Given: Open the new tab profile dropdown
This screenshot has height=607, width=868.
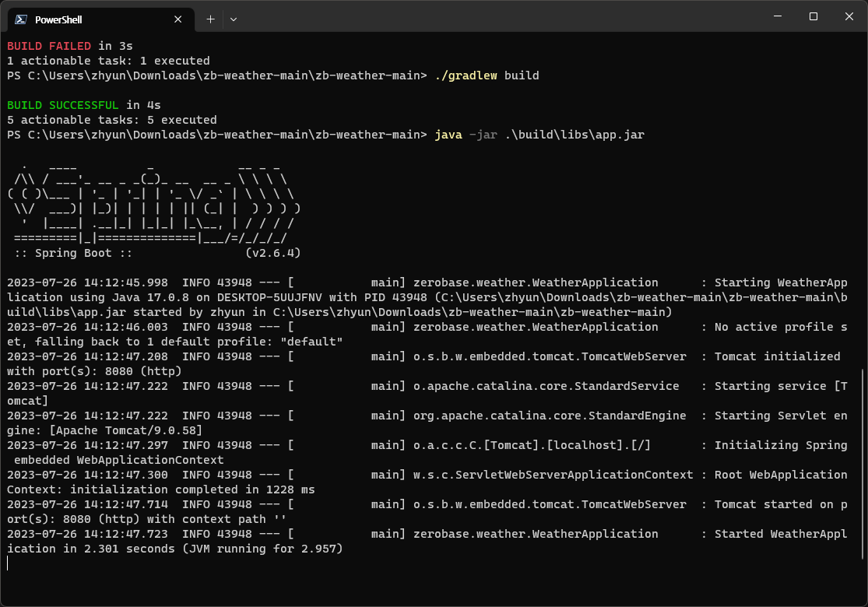Looking at the screenshot, I should click(x=234, y=19).
